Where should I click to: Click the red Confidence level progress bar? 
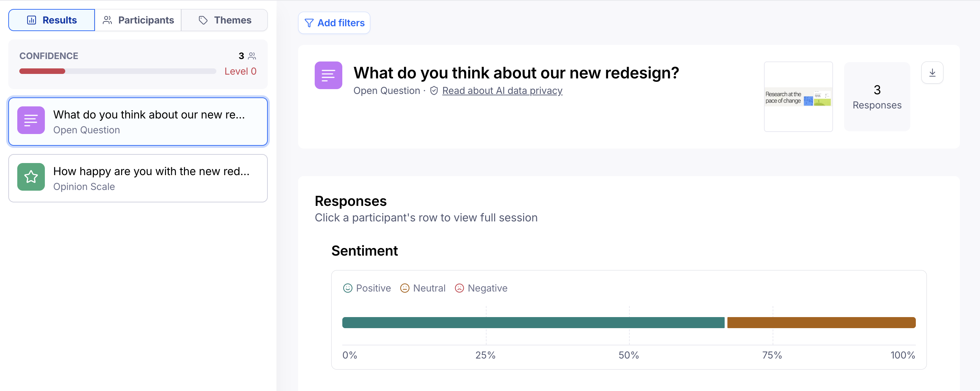[x=42, y=71]
